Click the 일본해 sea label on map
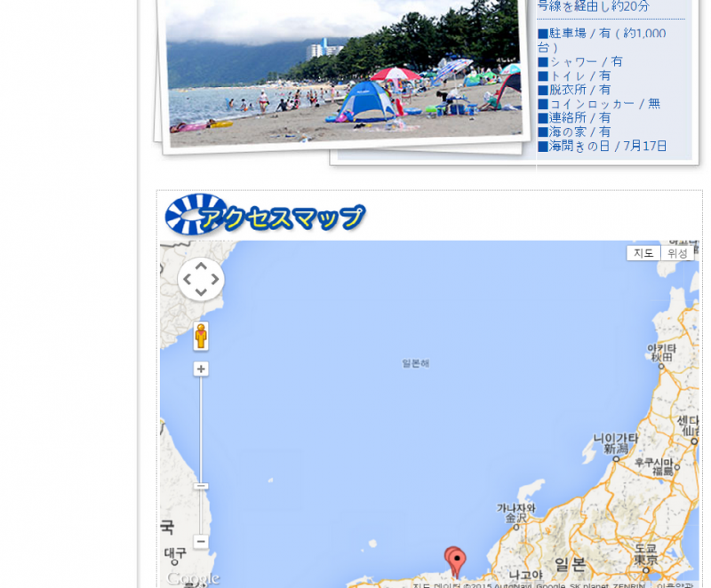Image resolution: width=711 pixels, height=588 pixels. click(415, 363)
